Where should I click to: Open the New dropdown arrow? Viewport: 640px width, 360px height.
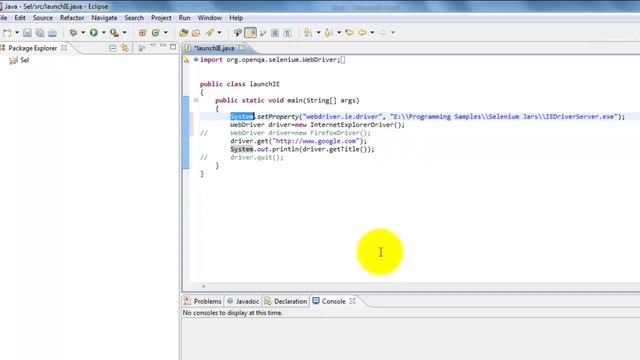[x=17, y=33]
